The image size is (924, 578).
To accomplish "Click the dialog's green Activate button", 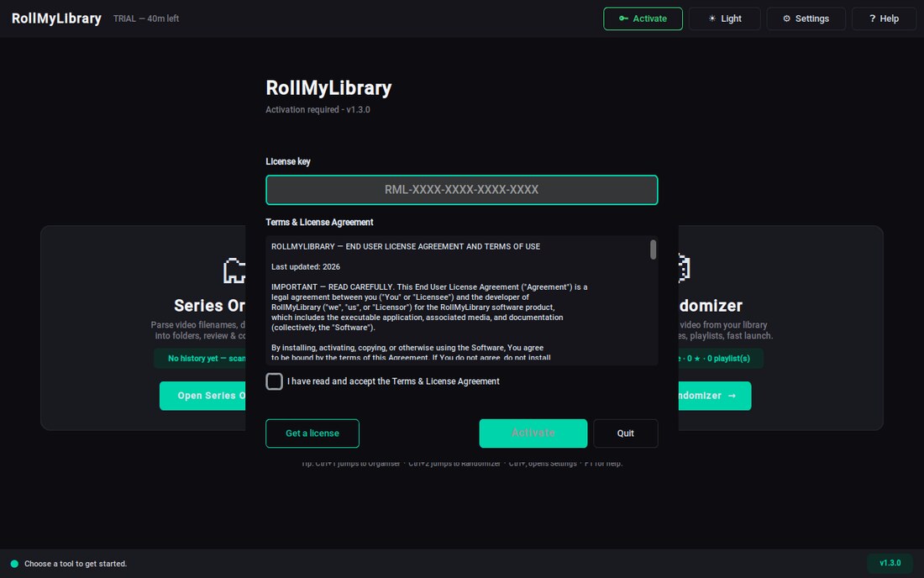I will pyautogui.click(x=533, y=433).
